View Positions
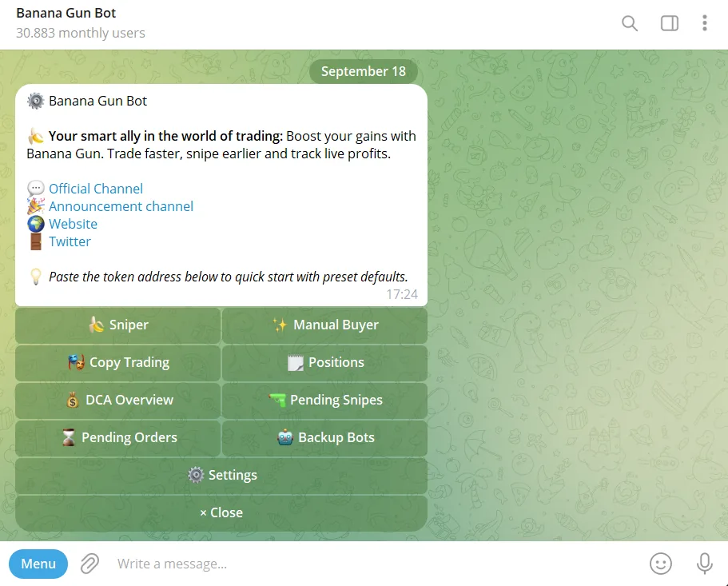Screen dimensions: 728x586 click(324, 363)
